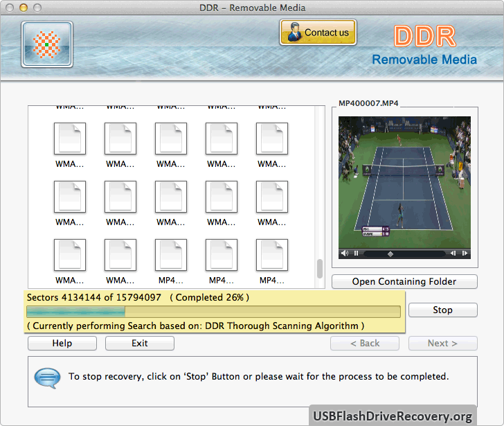Viewport: 504px width, 426px height.
Task: Click the greyed-out Back button
Action: click(365, 343)
